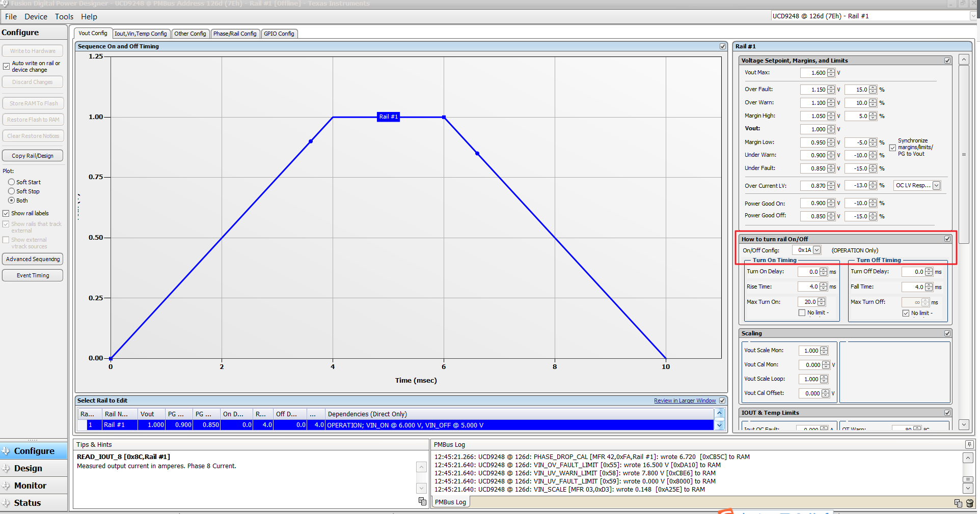Click Restore Flash to RAM button
The image size is (980, 514).
(x=33, y=120)
